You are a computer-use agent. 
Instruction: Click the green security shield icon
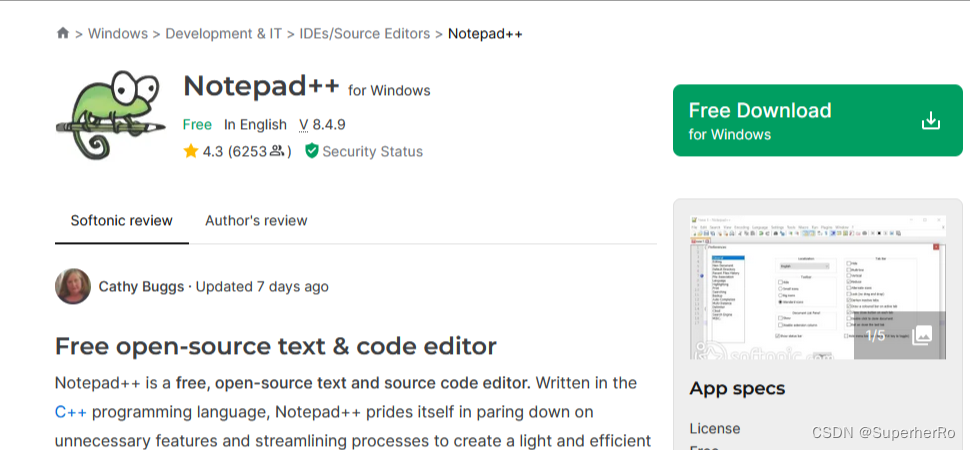point(312,151)
